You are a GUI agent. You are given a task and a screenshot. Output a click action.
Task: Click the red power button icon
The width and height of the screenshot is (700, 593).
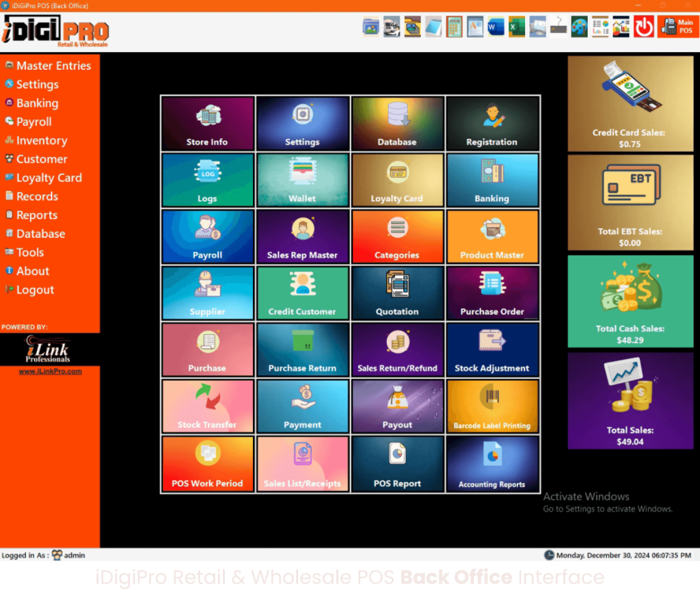(x=644, y=27)
